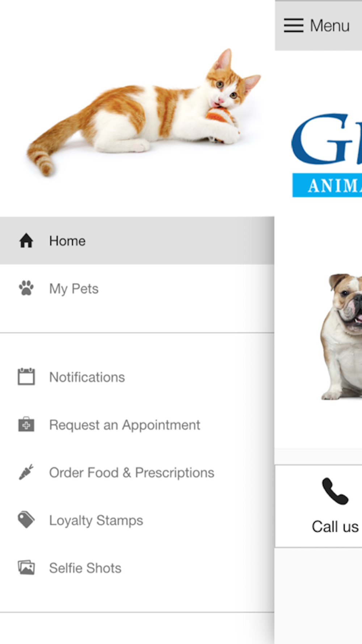Open the Notifications menu entry
This screenshot has height=644, width=362.
tap(137, 377)
